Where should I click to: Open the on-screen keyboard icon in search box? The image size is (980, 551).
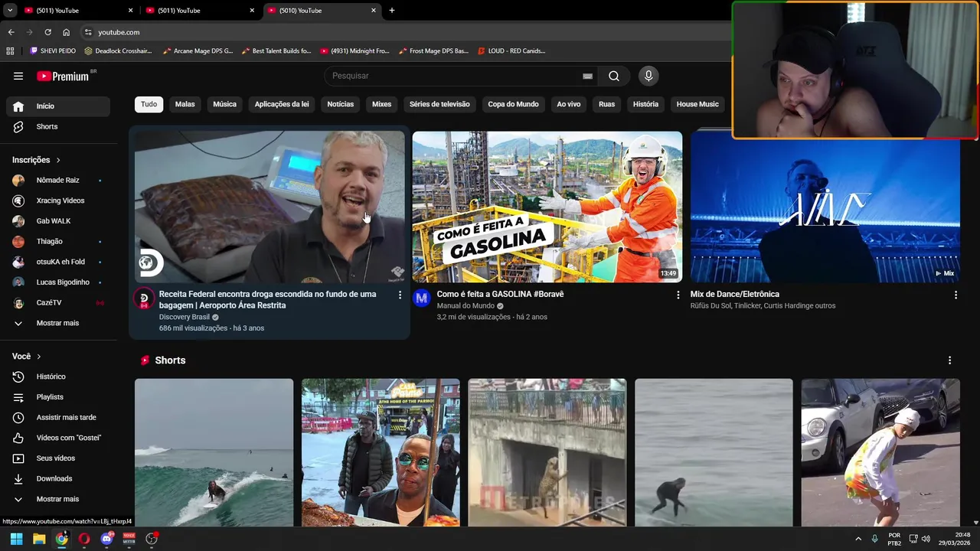click(587, 76)
